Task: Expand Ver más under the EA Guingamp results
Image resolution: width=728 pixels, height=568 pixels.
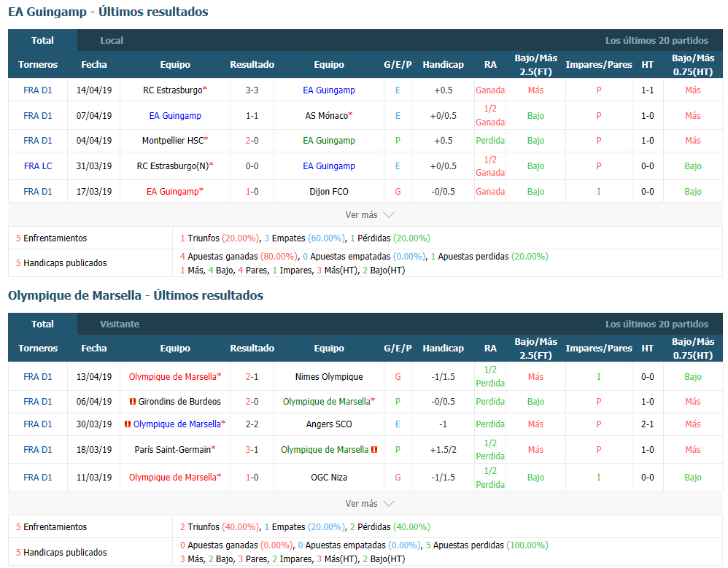Action: click(369, 215)
